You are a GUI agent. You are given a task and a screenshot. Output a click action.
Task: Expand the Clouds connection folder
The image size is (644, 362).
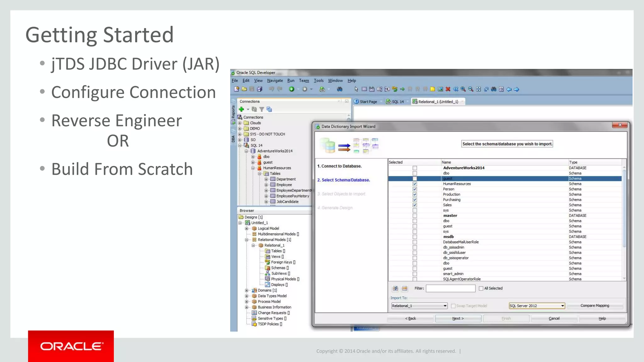(x=240, y=123)
